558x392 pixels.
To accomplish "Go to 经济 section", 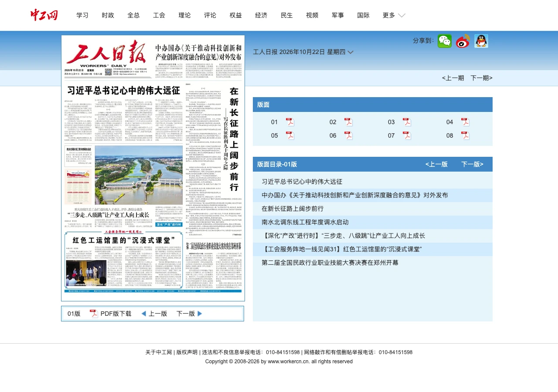I will pos(261,15).
